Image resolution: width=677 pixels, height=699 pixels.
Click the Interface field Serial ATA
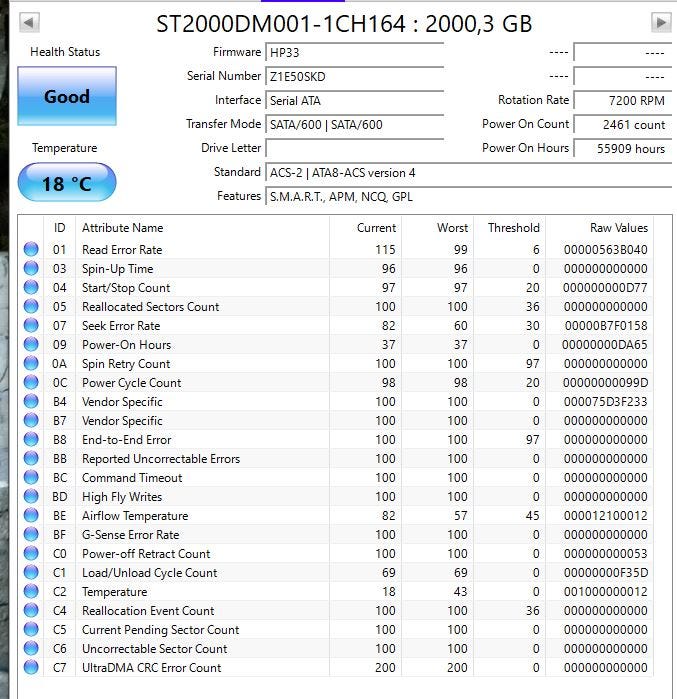click(x=354, y=101)
